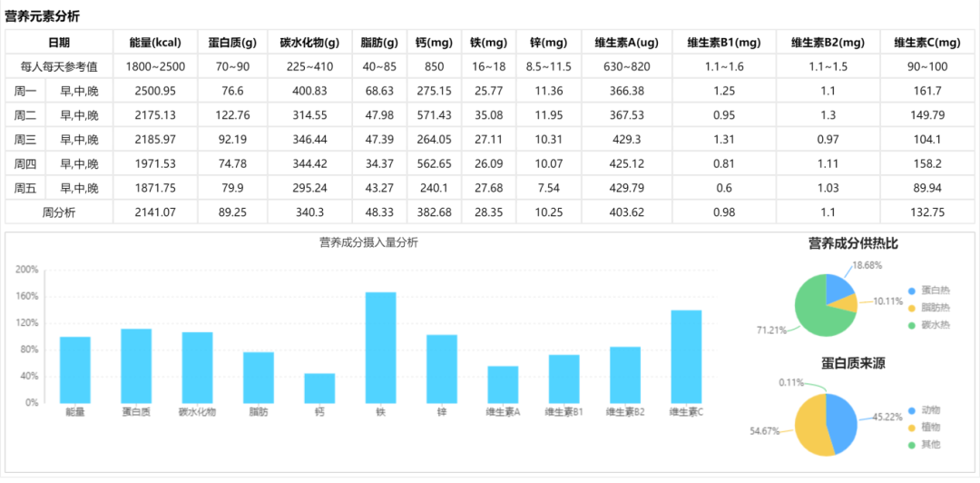Image resolution: width=980 pixels, height=483 pixels.
Task: Click the 锌 bar in the chart
Action: click(442, 370)
